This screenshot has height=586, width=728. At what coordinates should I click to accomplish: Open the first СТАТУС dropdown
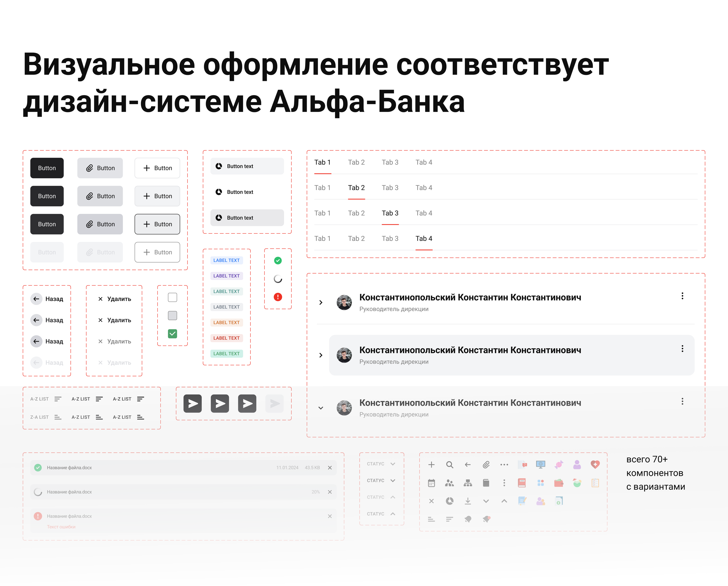(381, 464)
